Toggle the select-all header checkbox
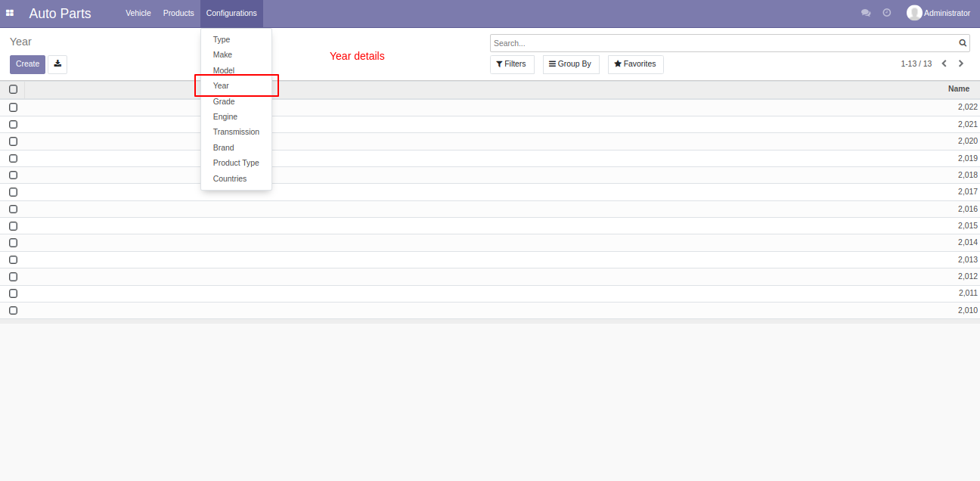 (x=13, y=89)
